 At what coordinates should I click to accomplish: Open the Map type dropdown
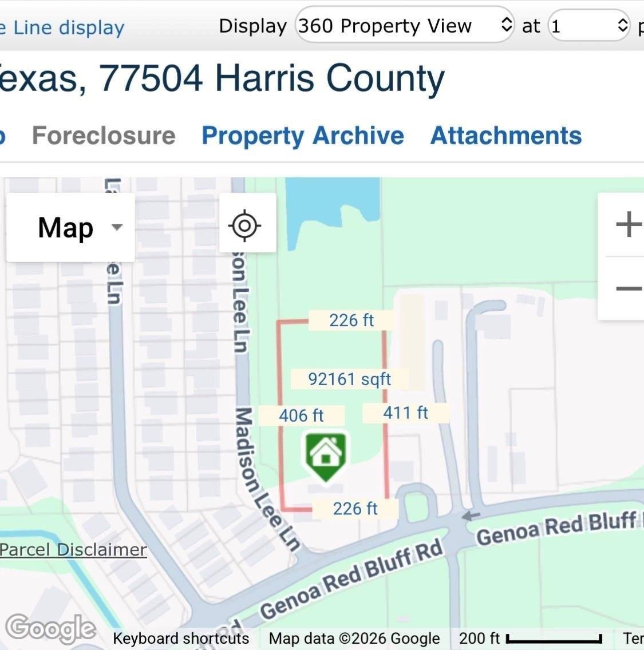click(x=70, y=227)
